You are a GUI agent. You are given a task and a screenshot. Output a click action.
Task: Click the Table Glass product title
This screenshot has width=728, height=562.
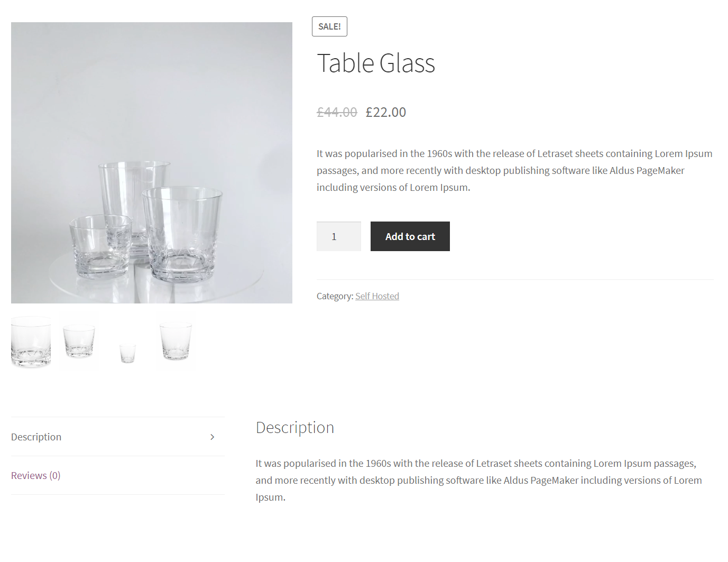tap(376, 63)
